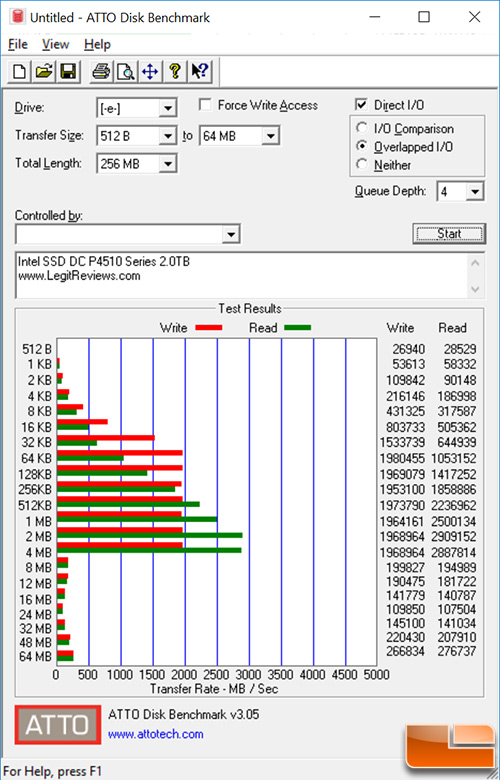Image resolution: width=500 pixels, height=780 pixels.
Task: Open the Total Length 256 MB dropdown
Action: click(x=137, y=164)
